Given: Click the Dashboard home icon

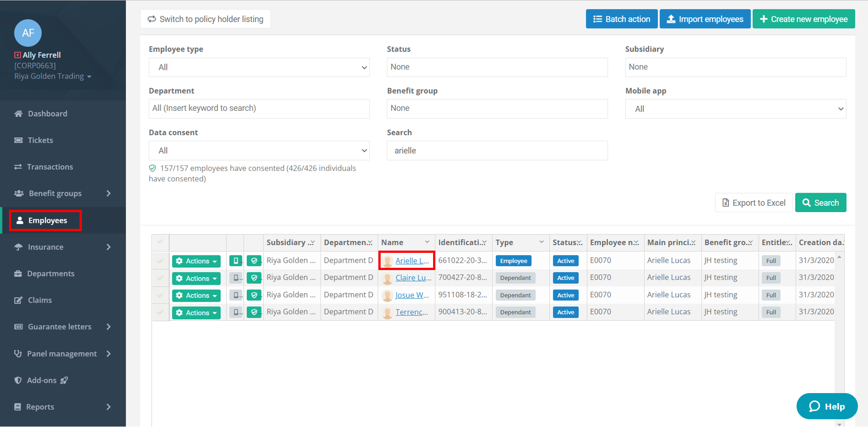Looking at the screenshot, I should coord(19,114).
